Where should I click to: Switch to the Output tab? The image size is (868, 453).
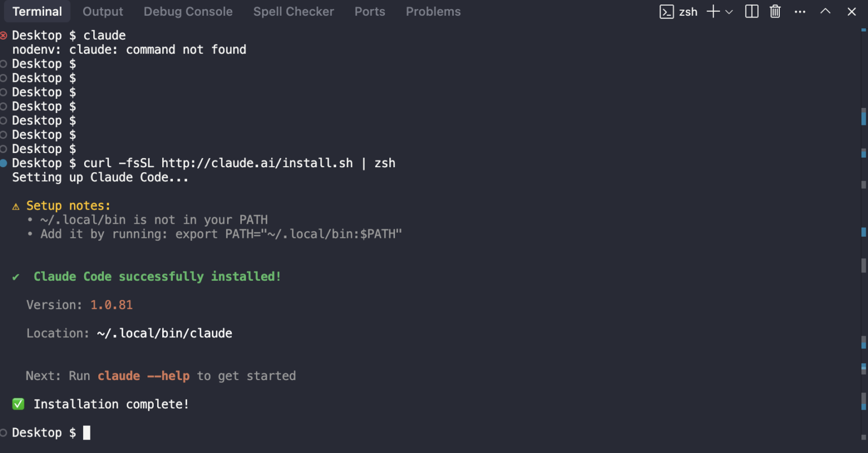[x=102, y=11]
